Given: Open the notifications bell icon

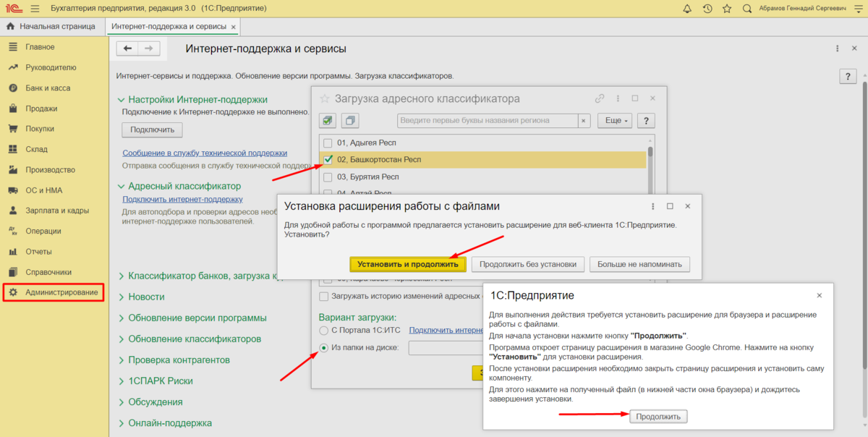Looking at the screenshot, I should tap(687, 9).
